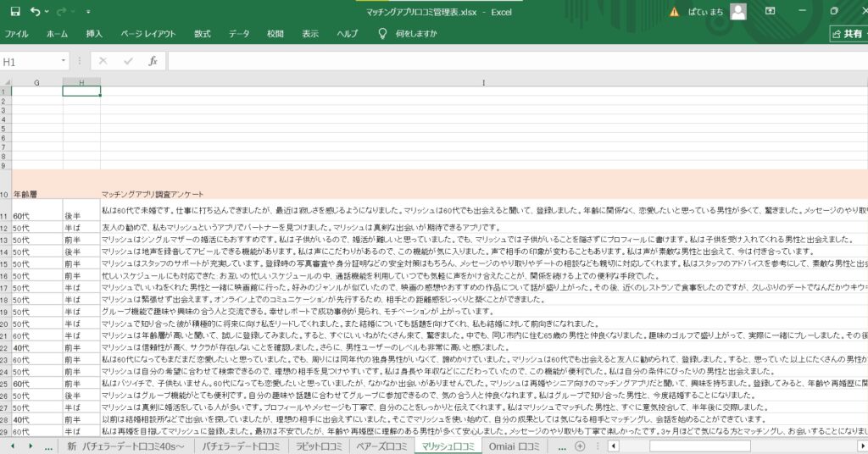This screenshot has width=868, height=454.
Task: Click the previous sheet scroll arrow
Action: click(12, 446)
